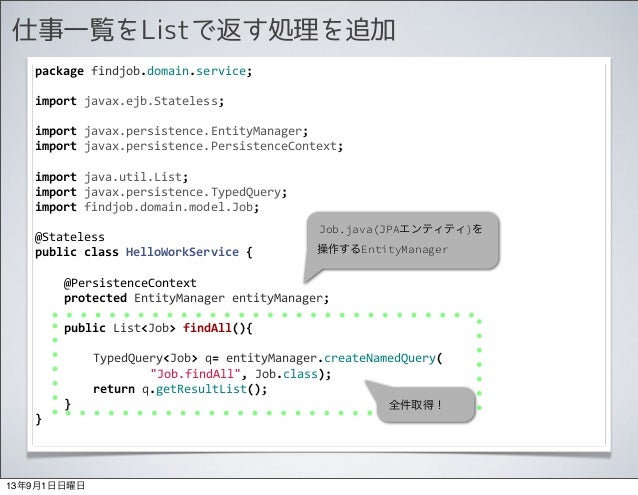
Task: Click the 'import javax.persistence.PersistenceContext;' line
Action: click(189, 146)
